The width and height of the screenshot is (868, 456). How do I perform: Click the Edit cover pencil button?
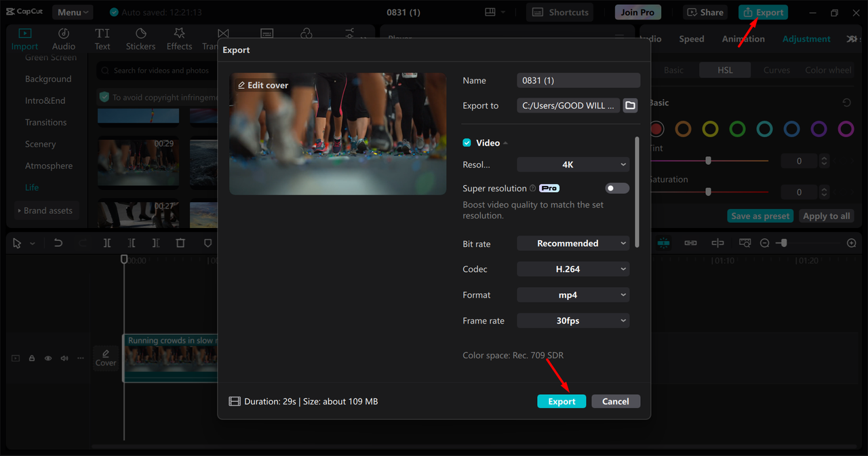(x=262, y=85)
